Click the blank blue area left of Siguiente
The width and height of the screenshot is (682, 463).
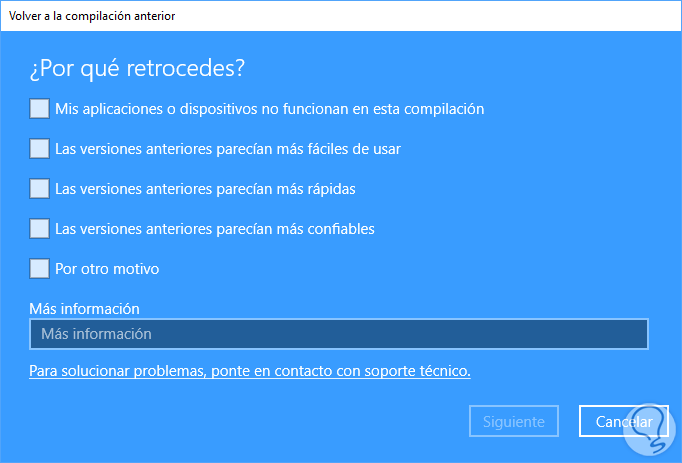[250, 421]
